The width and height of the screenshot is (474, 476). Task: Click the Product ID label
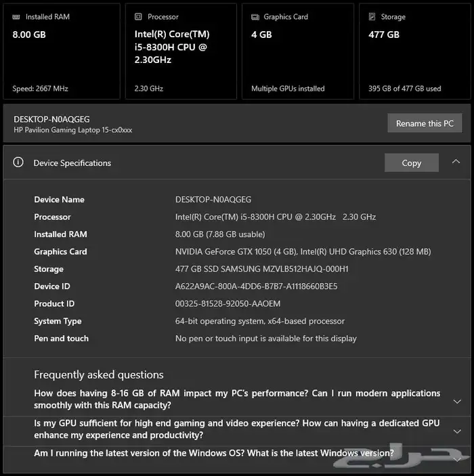(x=54, y=303)
